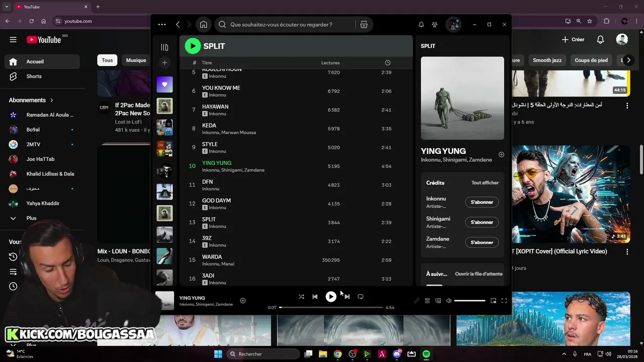Open Spotify friend activity icon
644x362 pixels.
[x=435, y=25]
